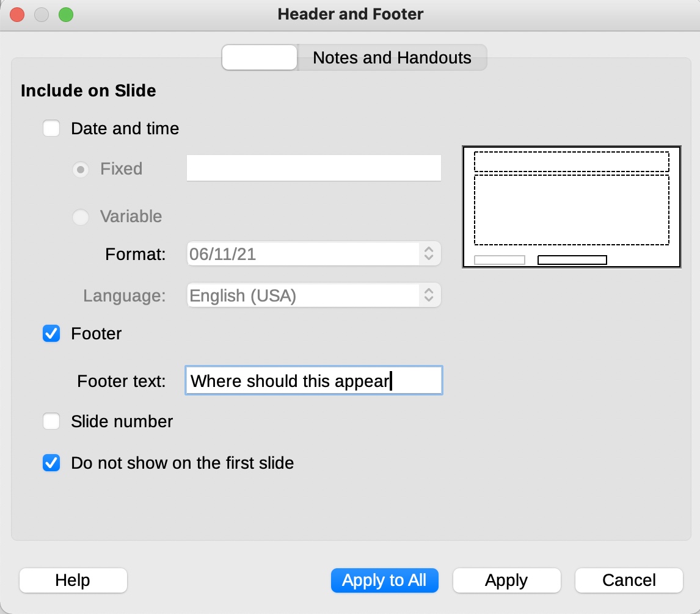Uncheck Do not show on the first slide
This screenshot has width=700, height=614.
pos(51,463)
